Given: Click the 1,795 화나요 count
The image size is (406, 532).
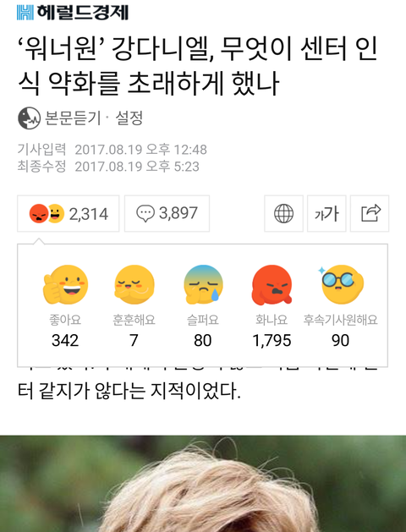Looking at the screenshot, I should (272, 340).
